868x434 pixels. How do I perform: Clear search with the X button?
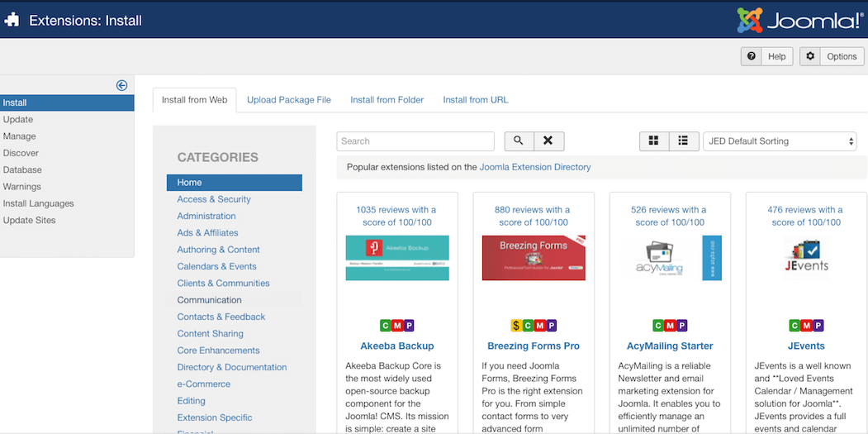coord(548,141)
